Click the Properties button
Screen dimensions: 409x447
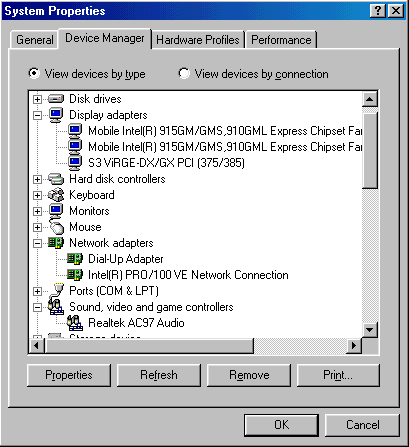[x=69, y=375]
